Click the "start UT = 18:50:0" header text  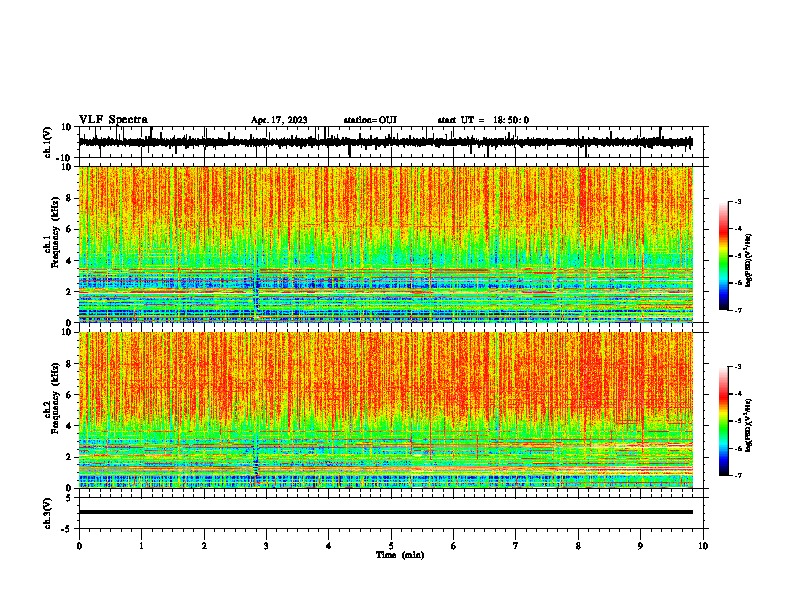coord(483,120)
